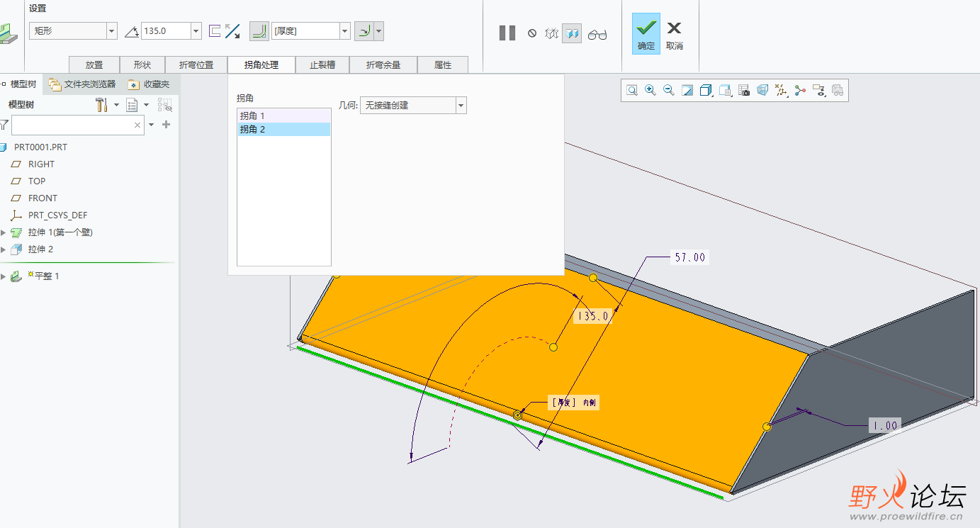The width and height of the screenshot is (980, 528).
Task: Select the no preview mode icon
Action: tap(532, 33)
